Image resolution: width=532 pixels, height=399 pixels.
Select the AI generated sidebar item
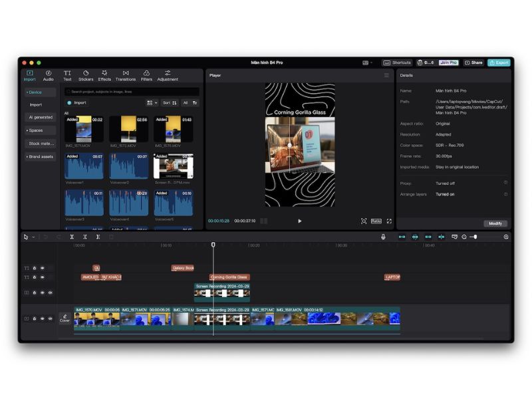click(41, 118)
